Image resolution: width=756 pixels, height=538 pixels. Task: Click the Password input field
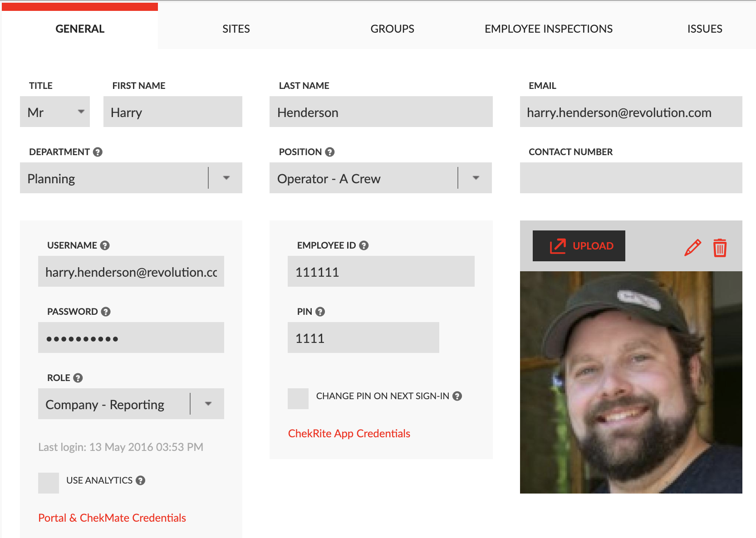[x=131, y=337]
